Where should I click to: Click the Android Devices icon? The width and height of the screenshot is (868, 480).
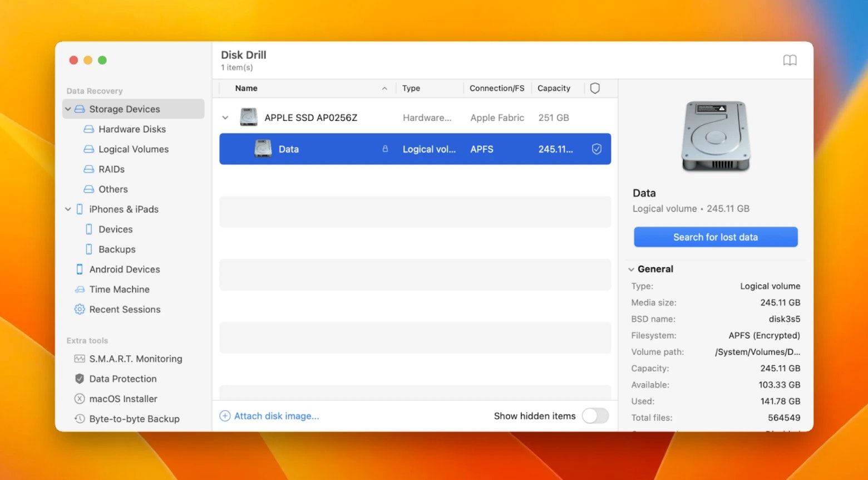point(80,270)
